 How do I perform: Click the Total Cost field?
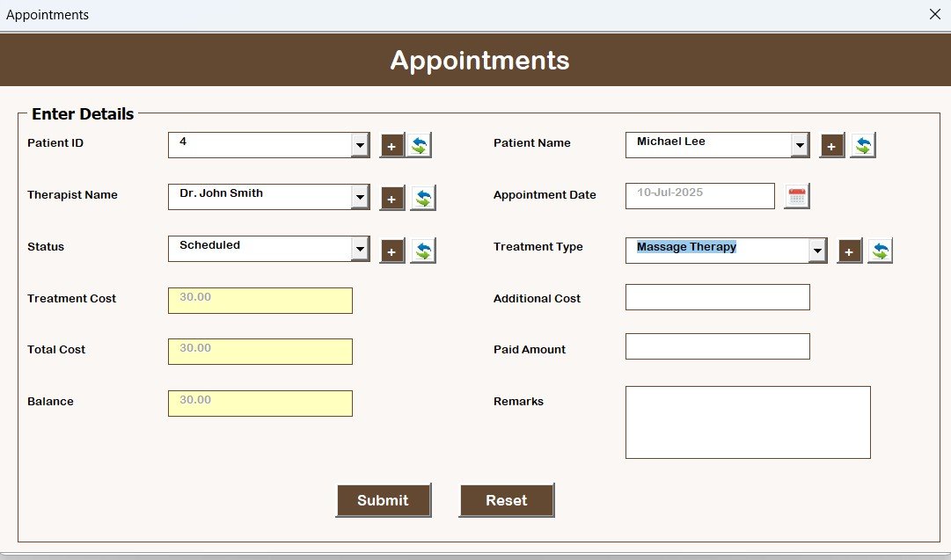pos(260,352)
